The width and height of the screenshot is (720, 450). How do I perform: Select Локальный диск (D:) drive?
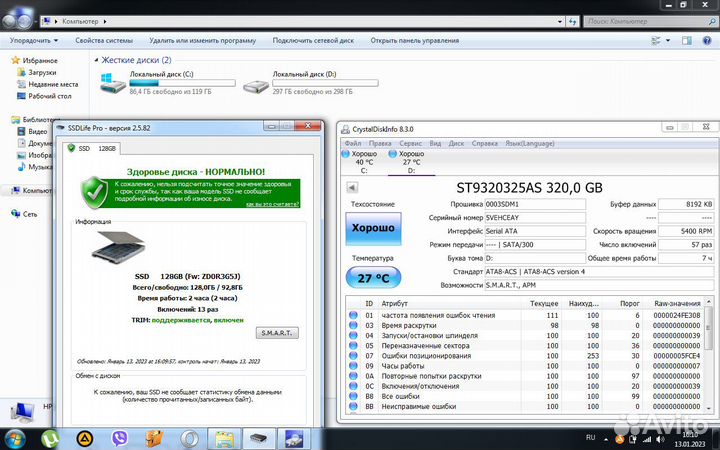(311, 83)
